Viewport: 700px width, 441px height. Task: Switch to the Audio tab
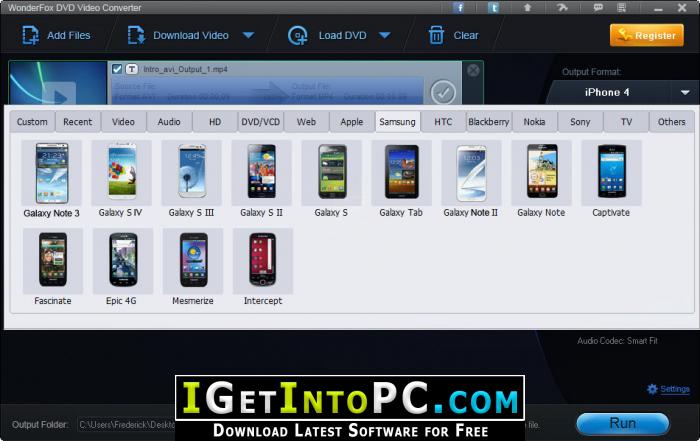coord(169,122)
